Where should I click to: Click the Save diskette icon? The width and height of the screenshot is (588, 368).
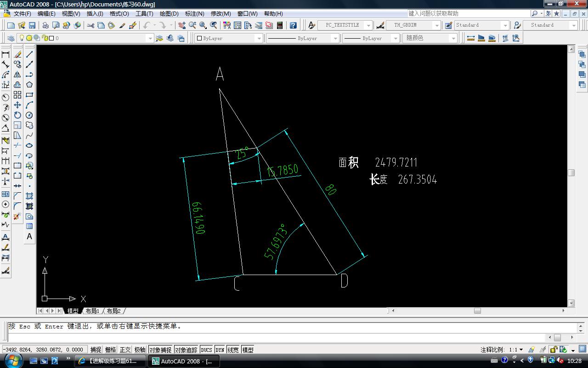coord(32,25)
